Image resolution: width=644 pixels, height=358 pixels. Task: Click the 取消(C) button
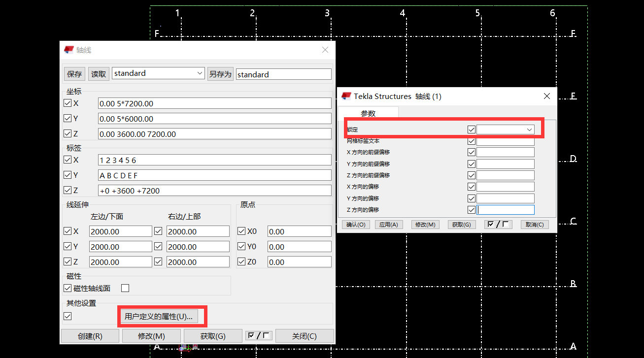point(535,225)
